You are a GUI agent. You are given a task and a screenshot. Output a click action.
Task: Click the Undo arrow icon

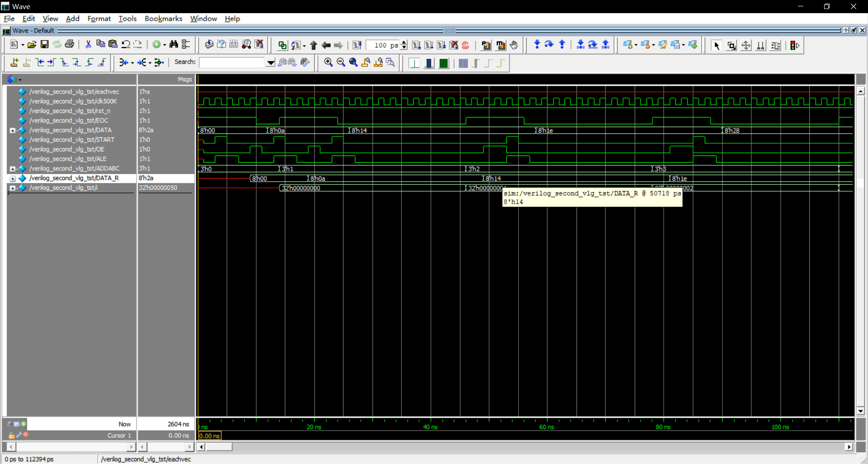(x=126, y=45)
